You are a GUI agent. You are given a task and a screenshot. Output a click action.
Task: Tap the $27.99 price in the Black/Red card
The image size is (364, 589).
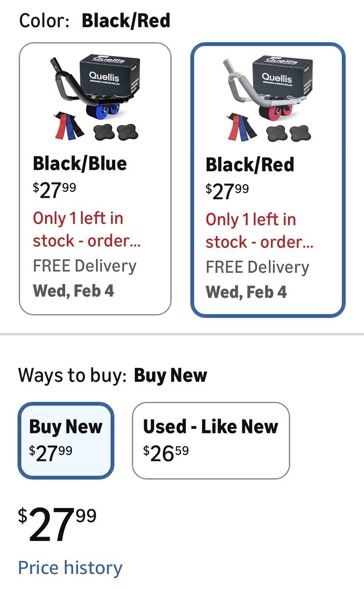(227, 191)
